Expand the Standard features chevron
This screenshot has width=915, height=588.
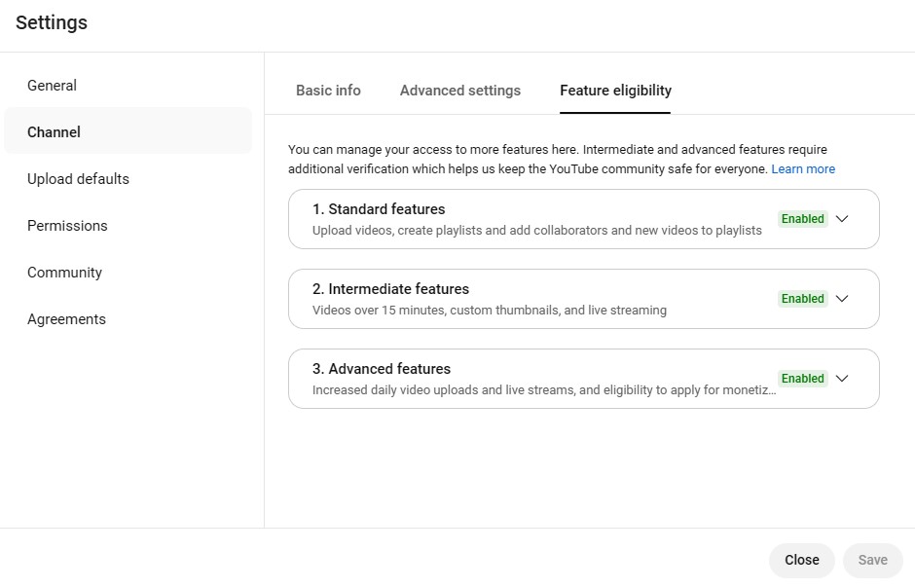point(842,219)
